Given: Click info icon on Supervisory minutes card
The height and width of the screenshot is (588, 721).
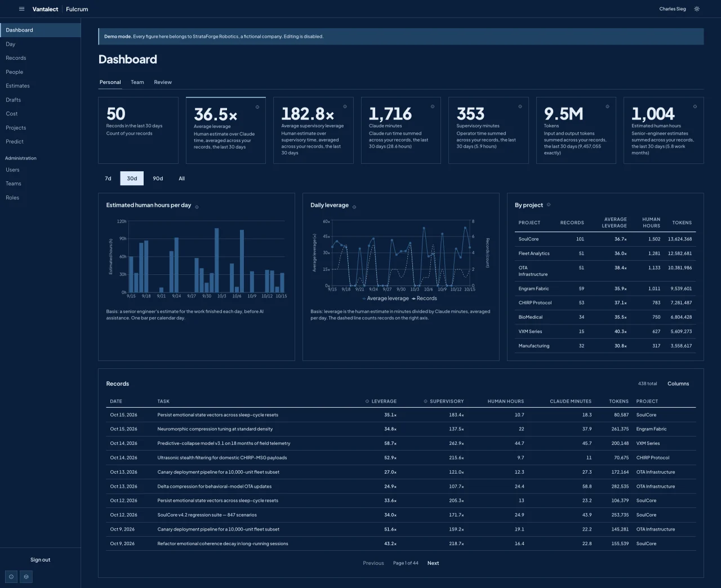Looking at the screenshot, I should click(520, 106).
